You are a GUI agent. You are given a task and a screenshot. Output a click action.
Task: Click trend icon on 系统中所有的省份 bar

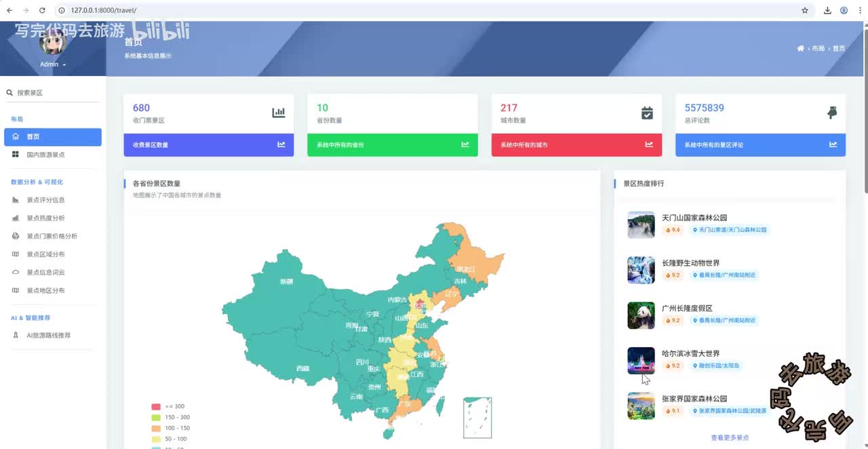tap(465, 144)
